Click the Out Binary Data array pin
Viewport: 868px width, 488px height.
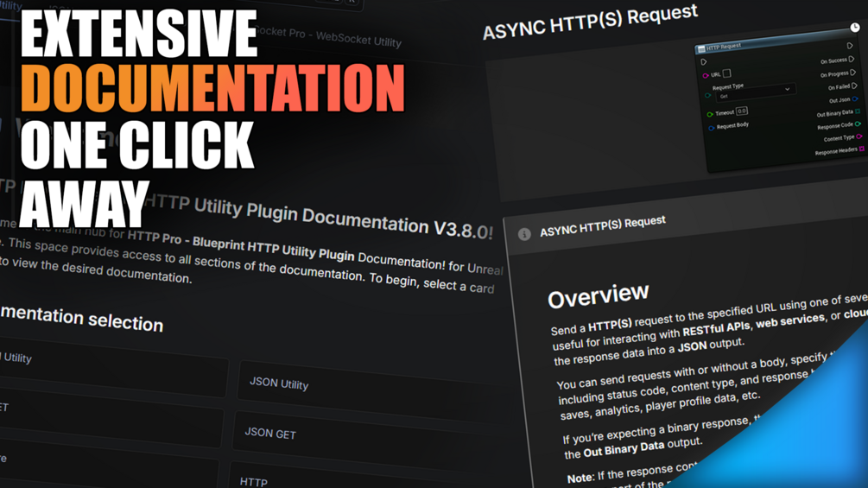point(858,111)
